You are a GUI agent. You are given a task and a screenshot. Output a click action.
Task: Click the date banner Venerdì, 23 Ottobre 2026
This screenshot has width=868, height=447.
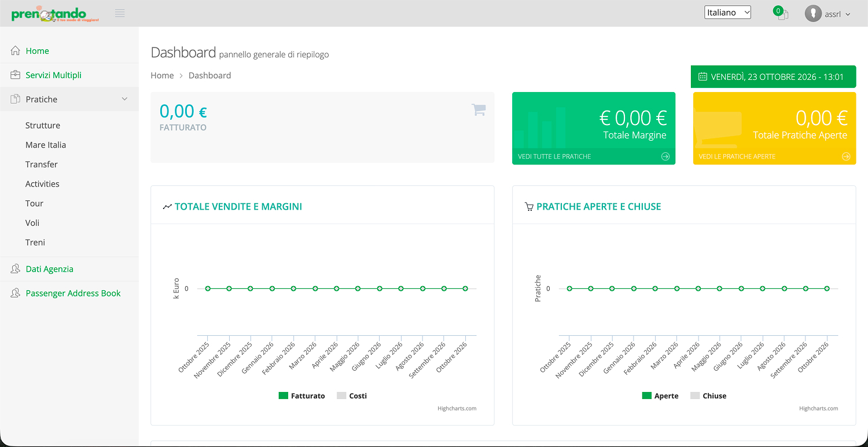(773, 76)
